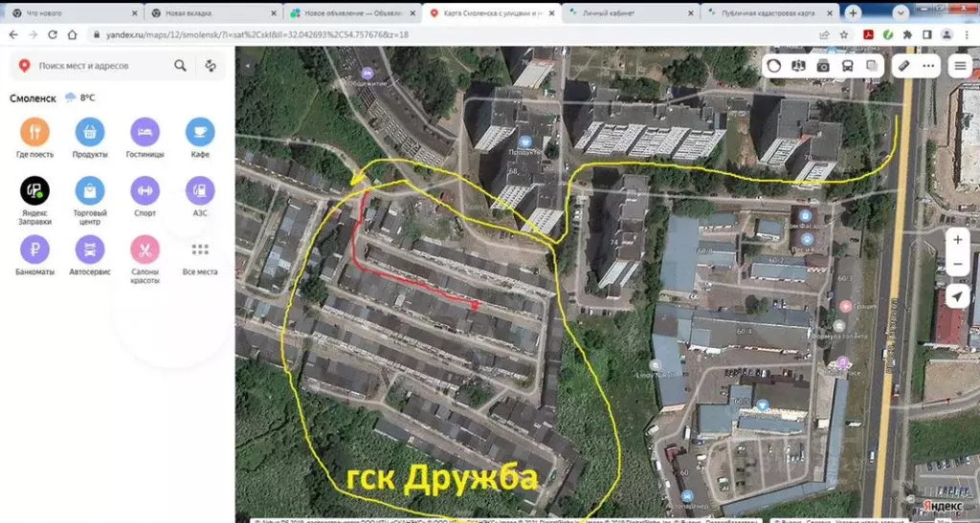Zoom in with the map plus button
This screenshot has width=980, height=523.
957,240
